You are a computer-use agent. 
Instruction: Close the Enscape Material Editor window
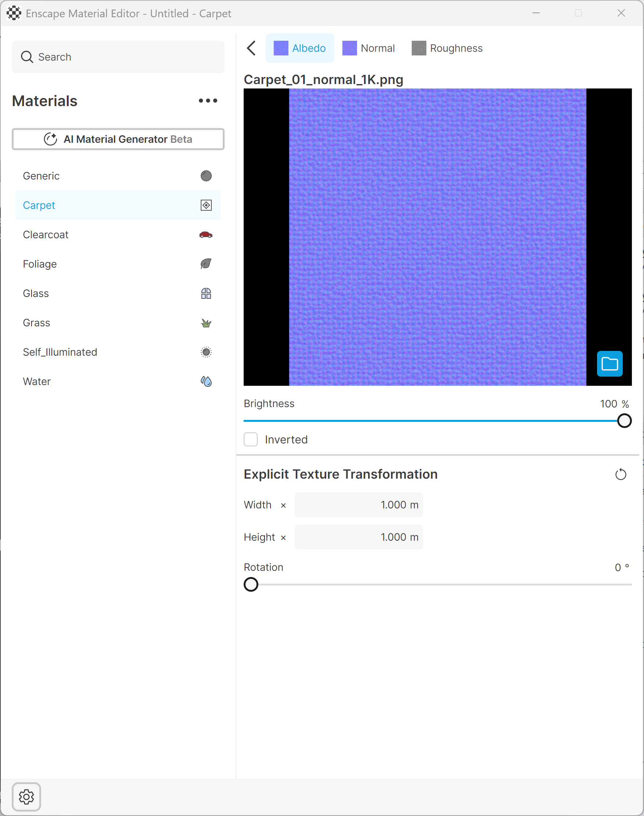pos(621,13)
